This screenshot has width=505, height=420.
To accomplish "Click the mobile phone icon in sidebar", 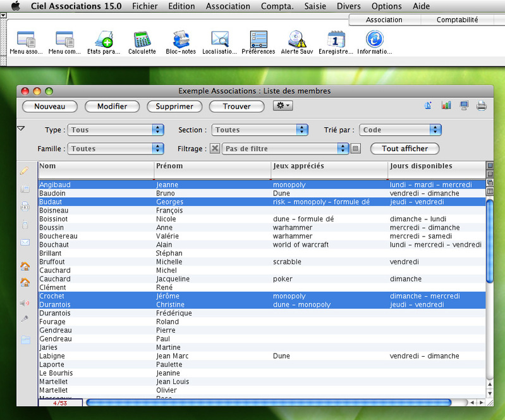I will (25, 225).
